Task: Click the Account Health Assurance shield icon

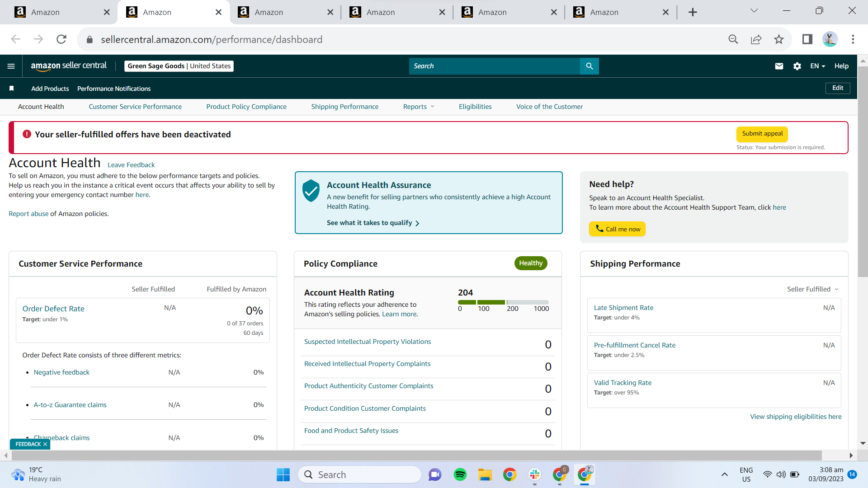Action: (311, 191)
